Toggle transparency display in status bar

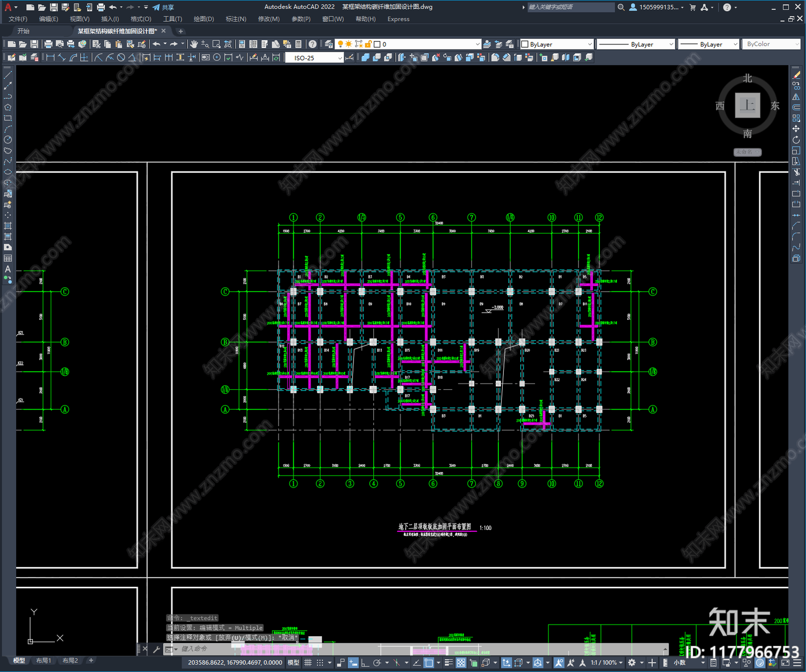coord(460,662)
